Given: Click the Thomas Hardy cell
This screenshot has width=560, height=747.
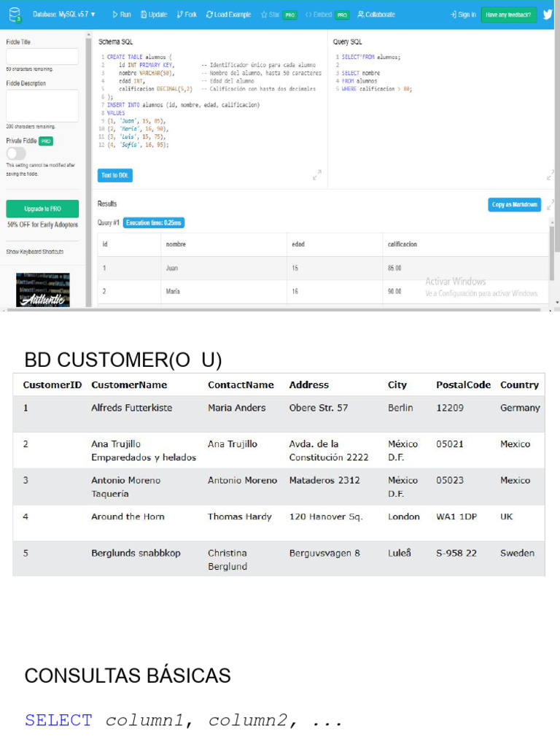Looking at the screenshot, I should point(239,516).
